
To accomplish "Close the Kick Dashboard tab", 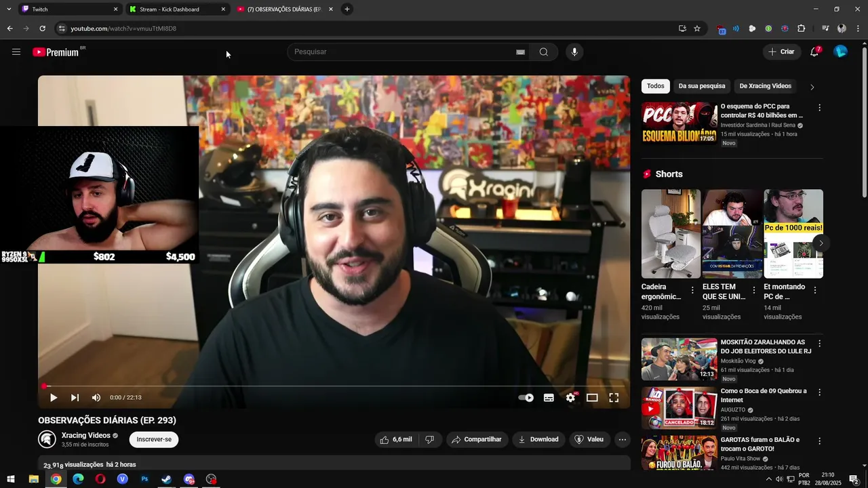I will point(223,9).
